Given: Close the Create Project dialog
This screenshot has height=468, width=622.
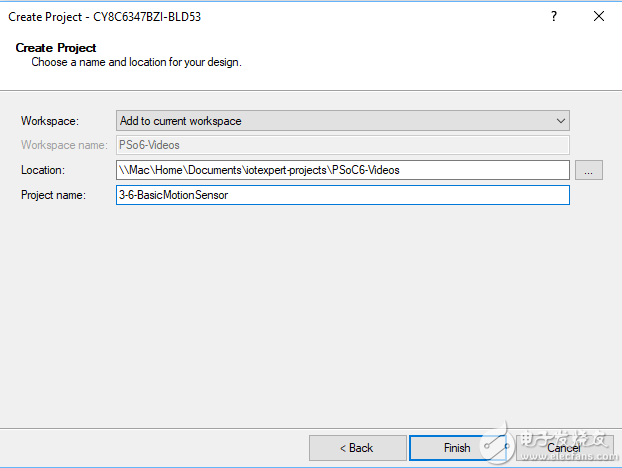Looking at the screenshot, I should (598, 17).
